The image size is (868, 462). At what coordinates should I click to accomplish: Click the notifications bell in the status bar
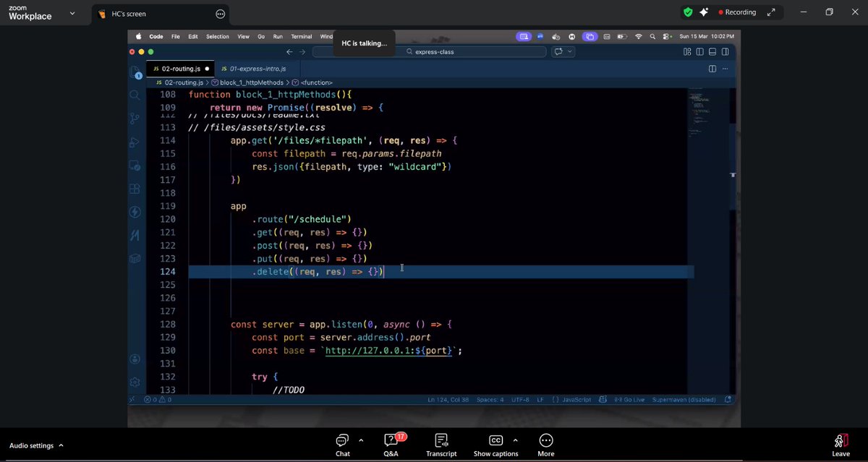click(728, 399)
